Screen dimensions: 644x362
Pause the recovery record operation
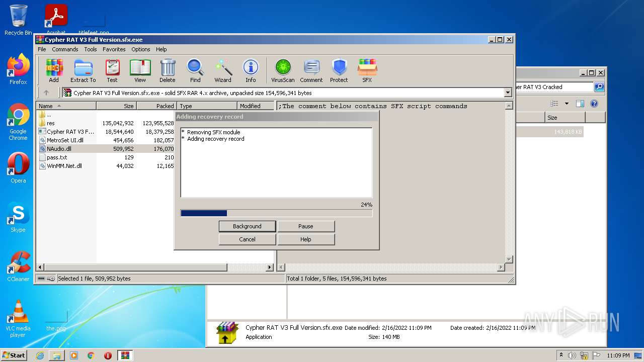(x=305, y=226)
